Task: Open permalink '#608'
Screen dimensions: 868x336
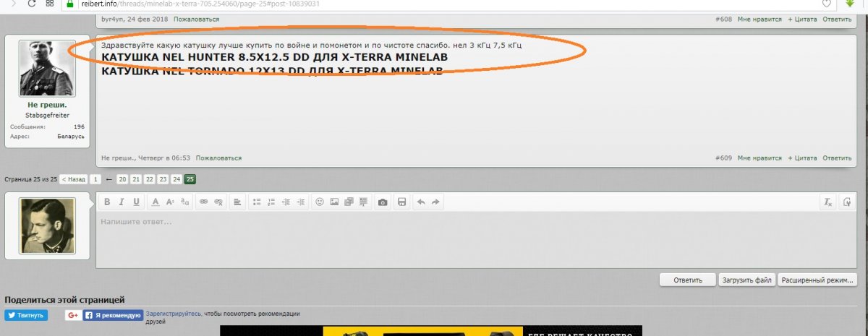Action: point(723,19)
